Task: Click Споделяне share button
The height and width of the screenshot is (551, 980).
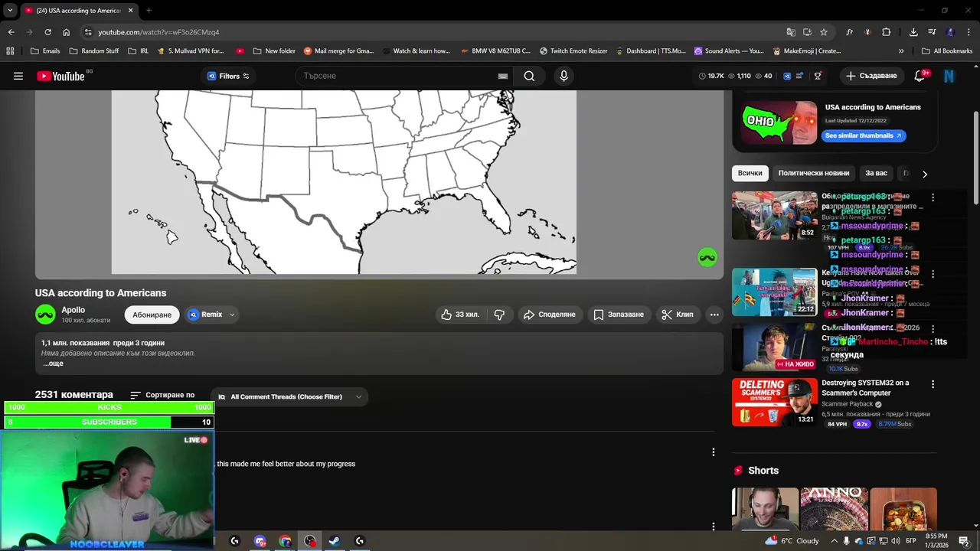Action: click(x=549, y=315)
